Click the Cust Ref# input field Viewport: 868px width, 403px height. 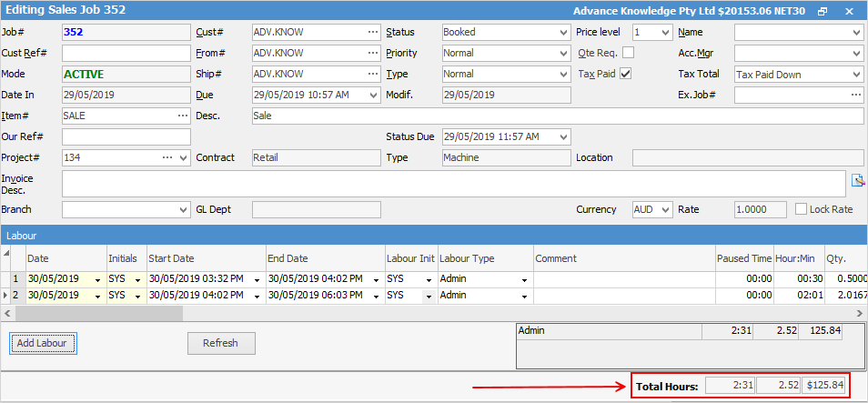126,53
